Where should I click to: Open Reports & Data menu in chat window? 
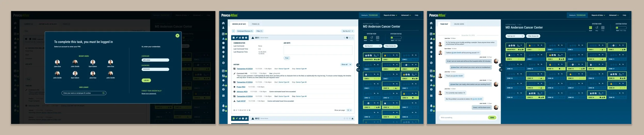click(598, 15)
